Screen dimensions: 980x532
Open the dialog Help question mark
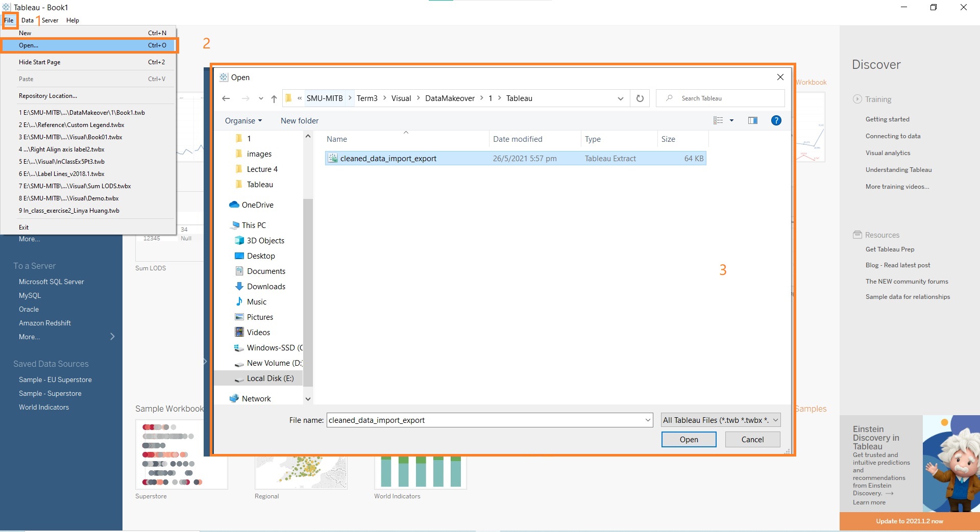[776, 120]
